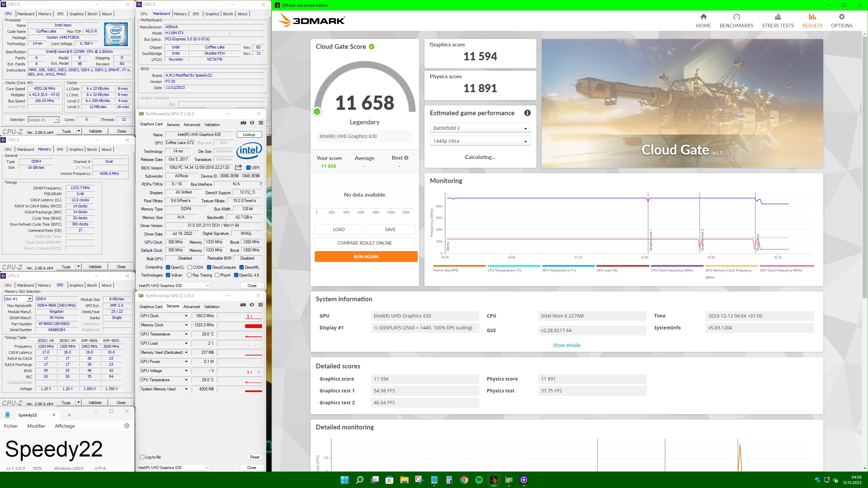Click COMPARE RESULT ONLINE

pos(364,243)
